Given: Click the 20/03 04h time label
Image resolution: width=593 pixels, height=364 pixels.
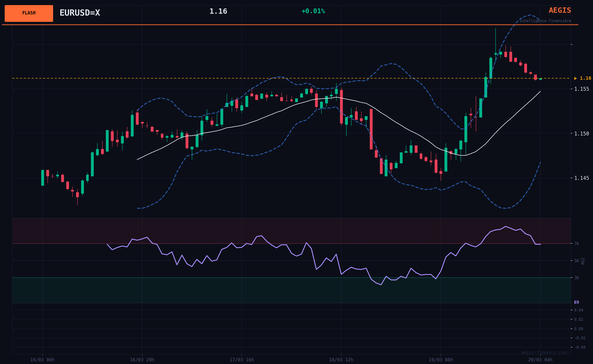Looking at the screenshot, I should [540, 360].
